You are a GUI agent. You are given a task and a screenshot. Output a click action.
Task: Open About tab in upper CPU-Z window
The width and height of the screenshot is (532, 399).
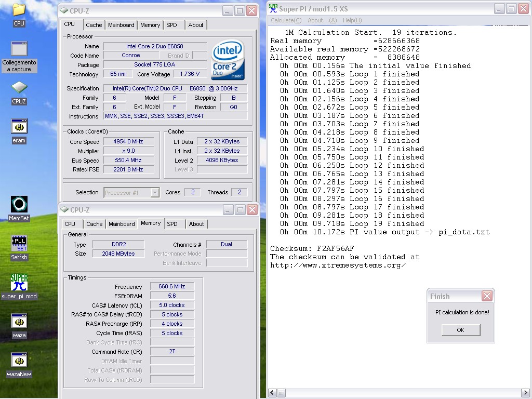coord(196,25)
